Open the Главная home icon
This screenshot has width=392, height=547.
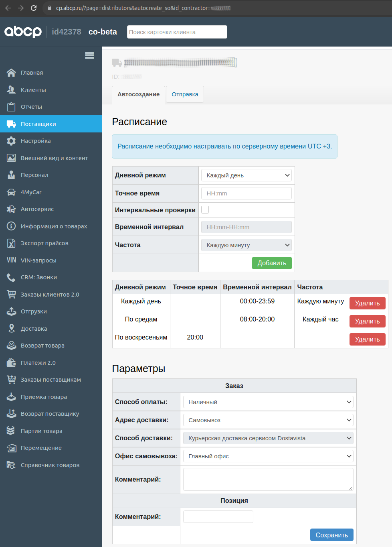[x=11, y=73]
